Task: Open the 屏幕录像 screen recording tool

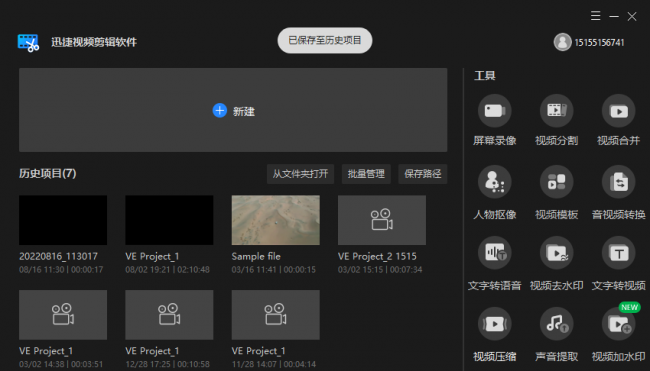Action: [x=494, y=111]
